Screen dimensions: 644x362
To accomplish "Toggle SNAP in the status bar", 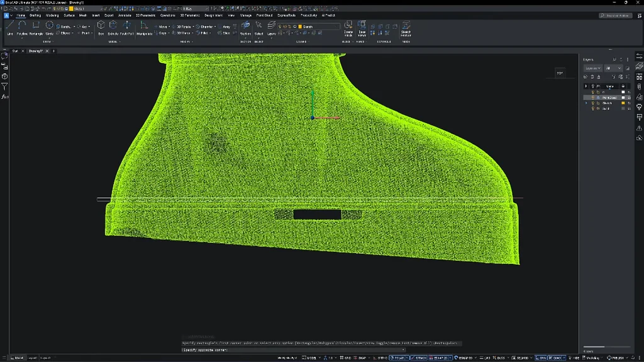I will [360, 358].
